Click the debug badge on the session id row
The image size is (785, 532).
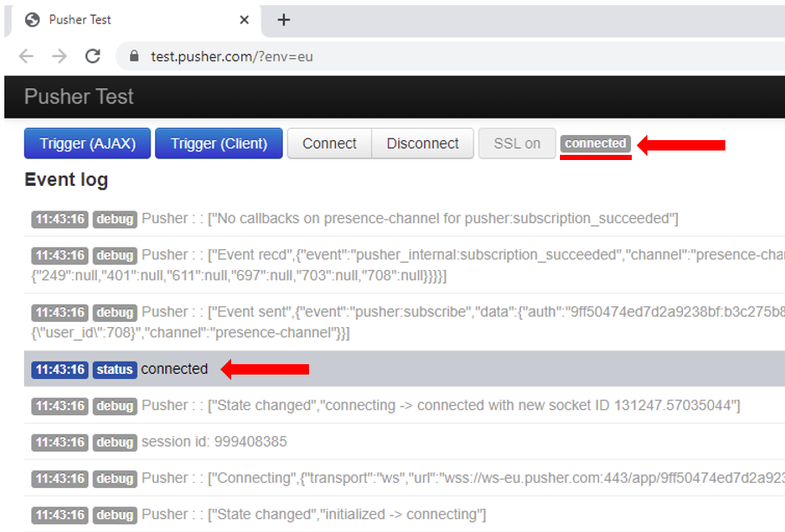tap(114, 442)
